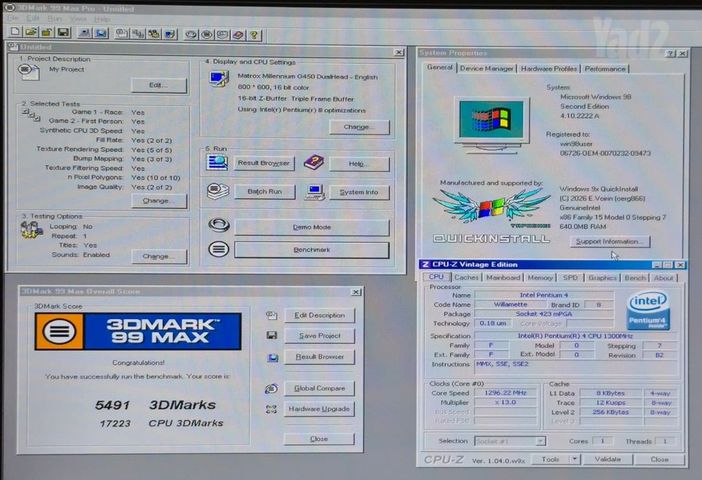Click the Support Information... button
Viewport: 702px width, 480px height.
tap(610, 241)
